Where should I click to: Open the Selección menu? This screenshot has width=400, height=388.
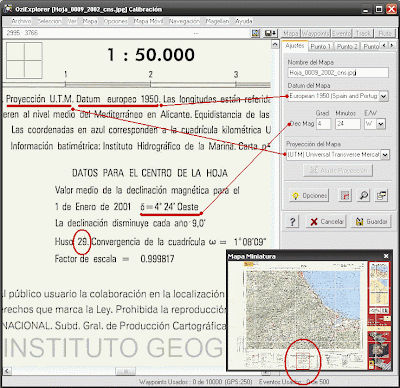(49, 21)
